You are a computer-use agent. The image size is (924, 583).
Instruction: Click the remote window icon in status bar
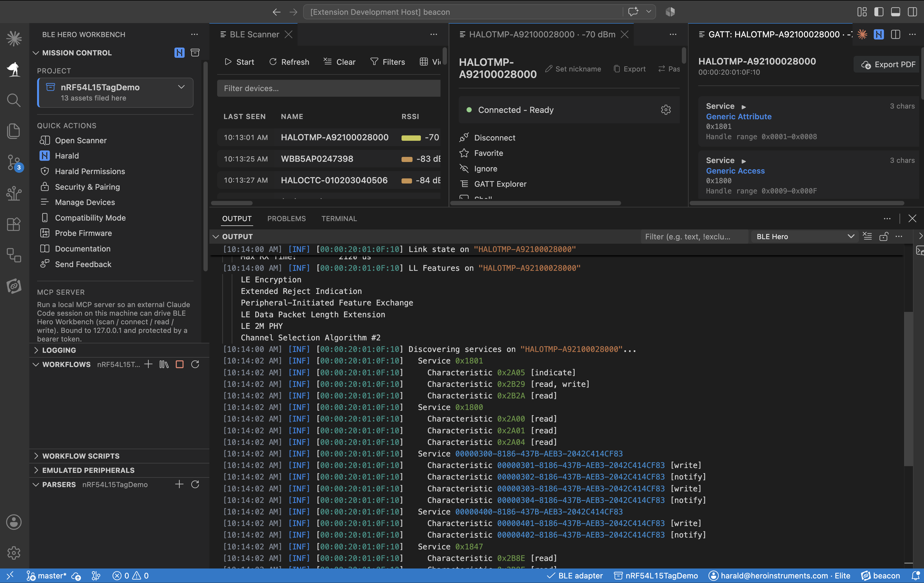[10, 576]
